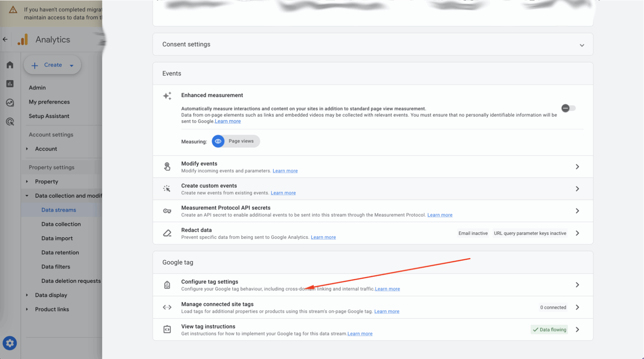Image resolution: width=644 pixels, height=359 pixels.
Task: Expand the Data display group
Action: pos(27,295)
